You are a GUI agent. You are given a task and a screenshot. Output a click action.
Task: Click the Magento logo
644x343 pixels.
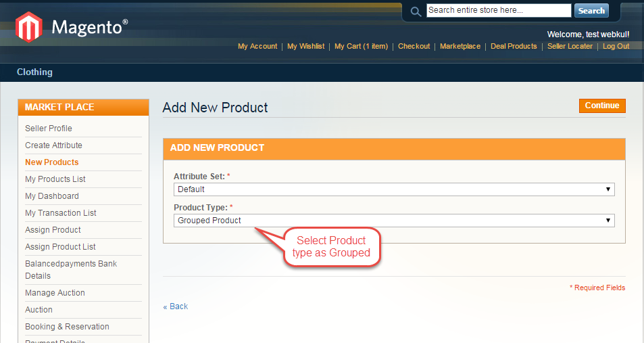(72, 27)
